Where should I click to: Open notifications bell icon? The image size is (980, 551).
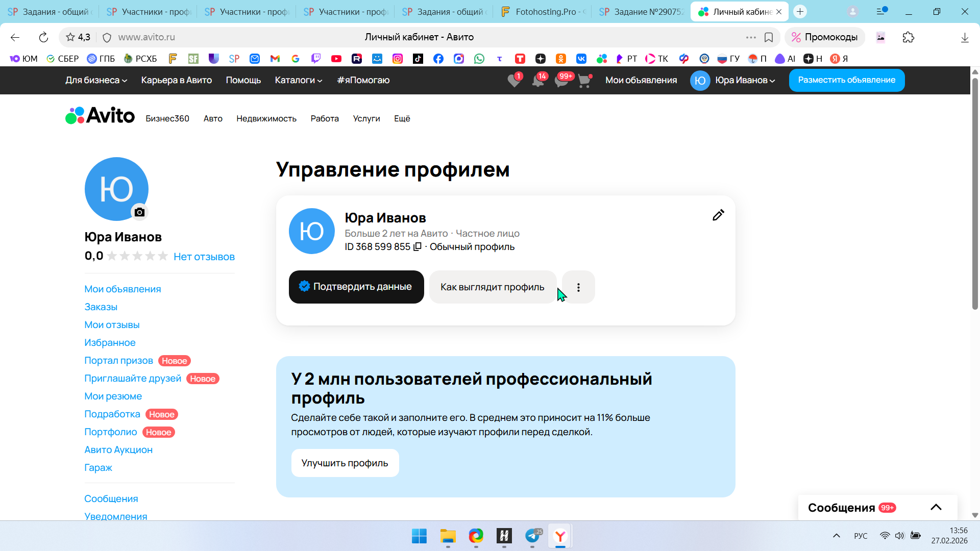pyautogui.click(x=537, y=81)
